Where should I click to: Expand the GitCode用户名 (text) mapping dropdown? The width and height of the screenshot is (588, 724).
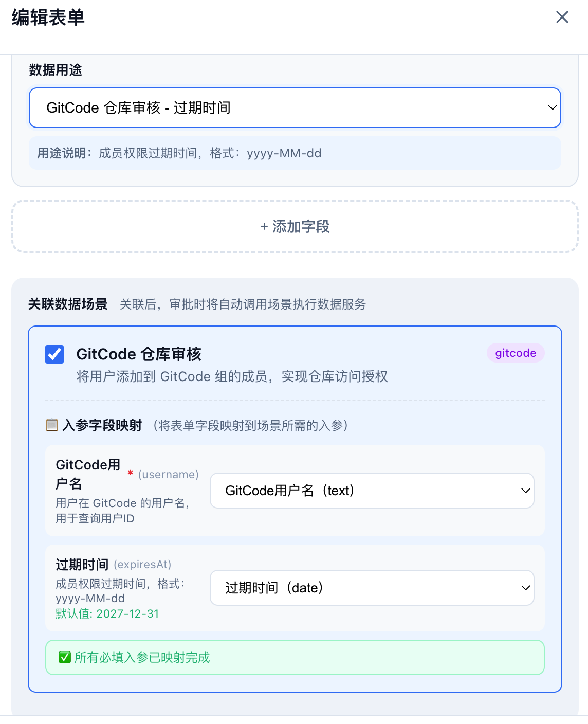372,491
